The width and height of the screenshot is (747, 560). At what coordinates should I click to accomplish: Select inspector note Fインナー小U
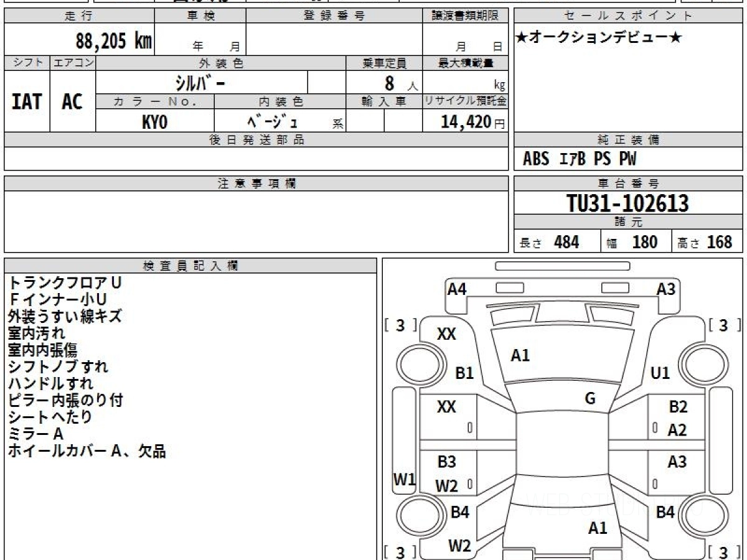click(57, 299)
